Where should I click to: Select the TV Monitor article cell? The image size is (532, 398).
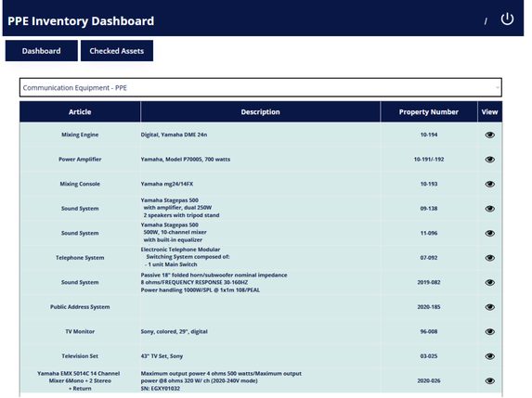pyautogui.click(x=80, y=331)
